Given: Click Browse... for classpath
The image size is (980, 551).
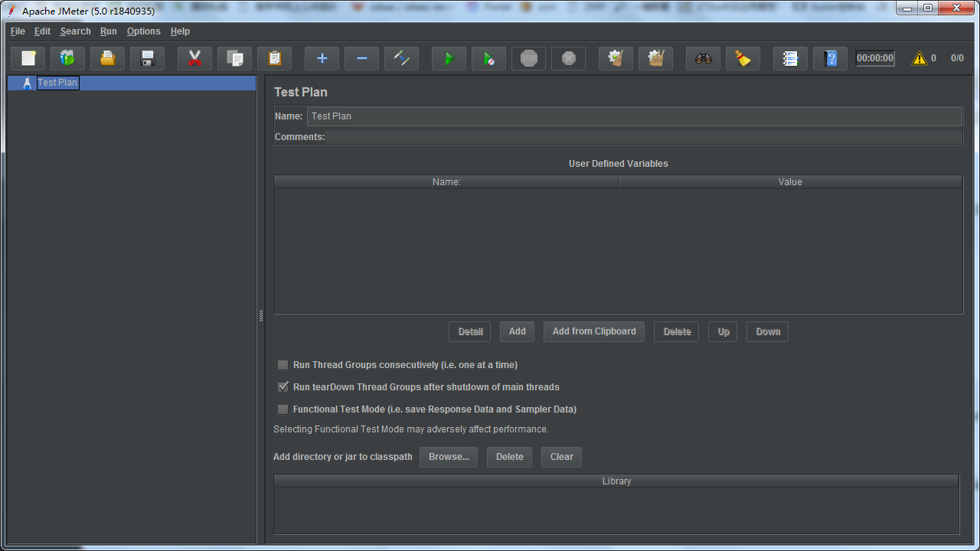Looking at the screenshot, I should pos(449,457).
